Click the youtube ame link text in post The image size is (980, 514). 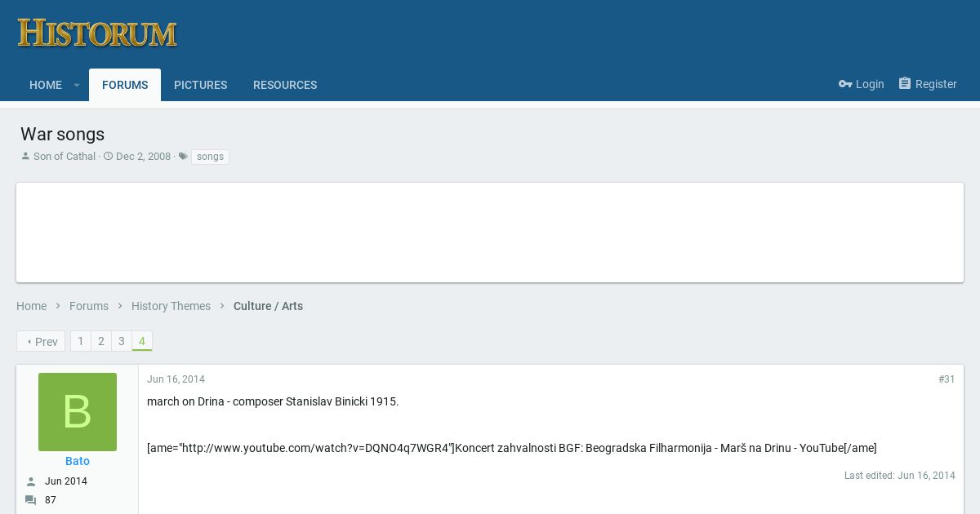tap(512, 448)
